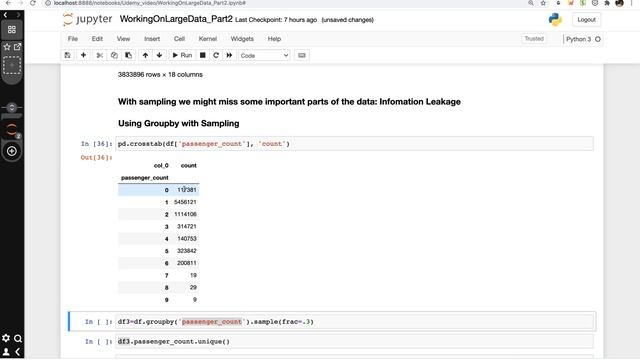Image resolution: width=640 pixels, height=360 pixels.
Task: Bookmark this page with star icon
Action: click(543, 3)
